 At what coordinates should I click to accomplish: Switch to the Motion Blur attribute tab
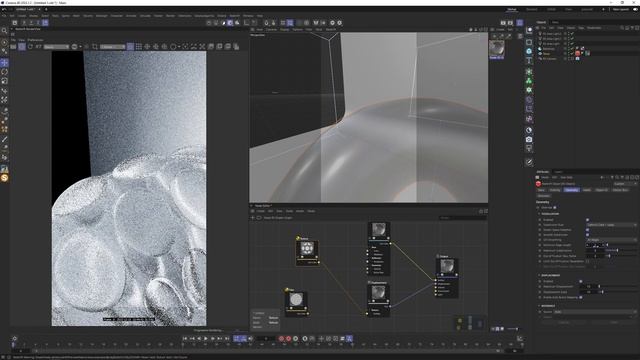point(620,190)
